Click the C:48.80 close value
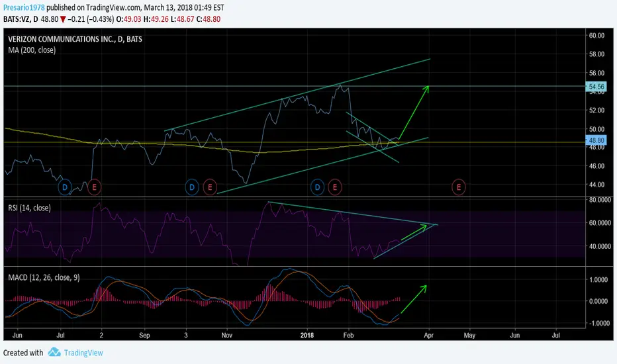Viewport: 617px width, 364px height. click(x=209, y=19)
